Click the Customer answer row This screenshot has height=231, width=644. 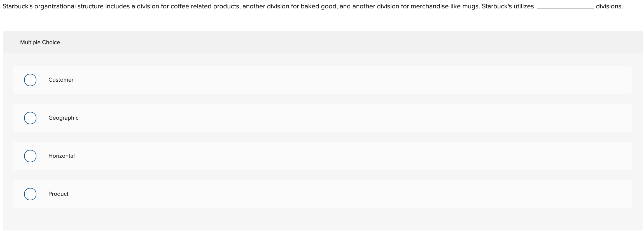tap(196, 80)
